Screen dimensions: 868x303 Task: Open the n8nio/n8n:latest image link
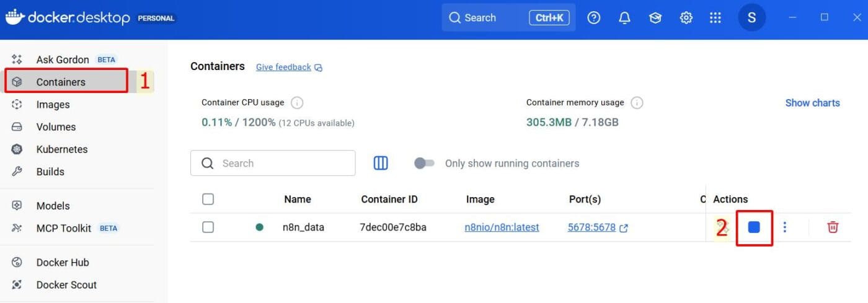pyautogui.click(x=502, y=227)
